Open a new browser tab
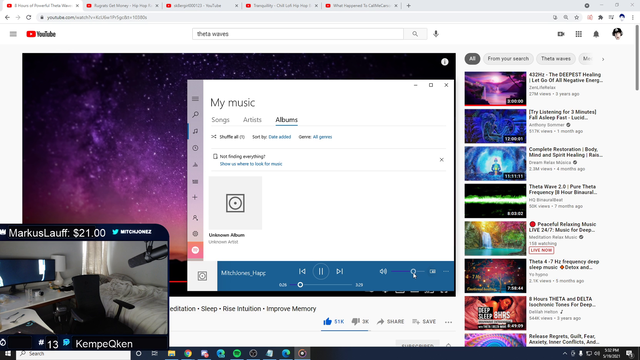Viewport: 640px width, 360px height. point(409,6)
